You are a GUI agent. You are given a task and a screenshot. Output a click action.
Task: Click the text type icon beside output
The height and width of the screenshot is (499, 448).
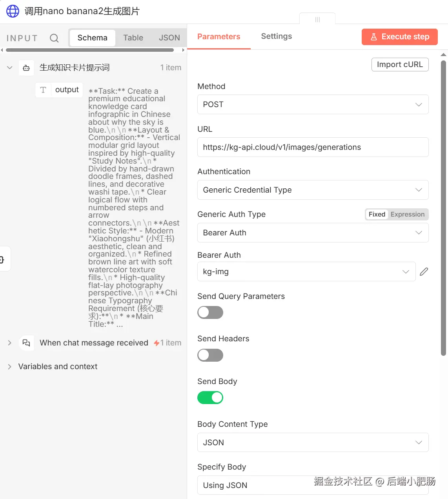coord(43,90)
